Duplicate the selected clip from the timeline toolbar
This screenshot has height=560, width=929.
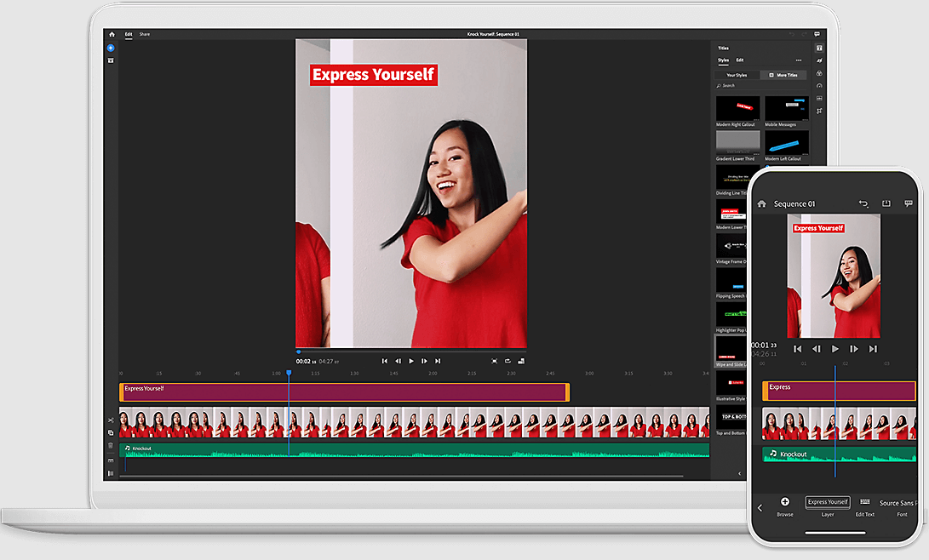click(x=112, y=432)
